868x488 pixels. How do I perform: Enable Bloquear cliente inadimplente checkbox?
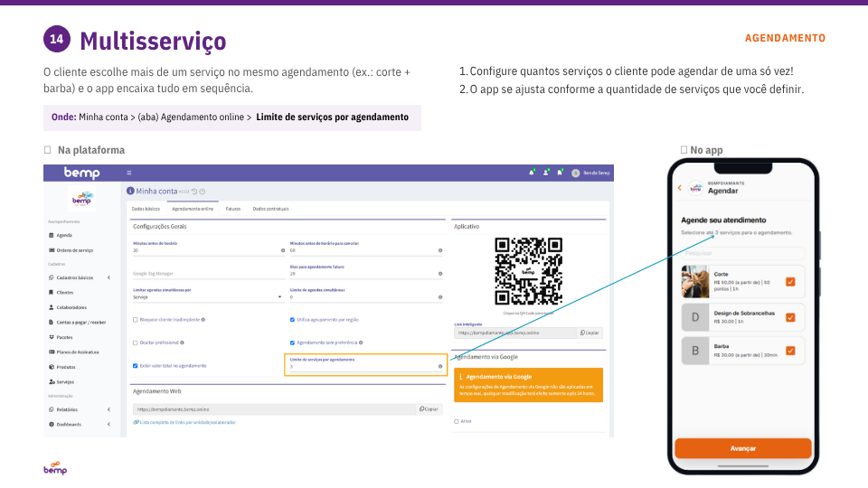135,320
